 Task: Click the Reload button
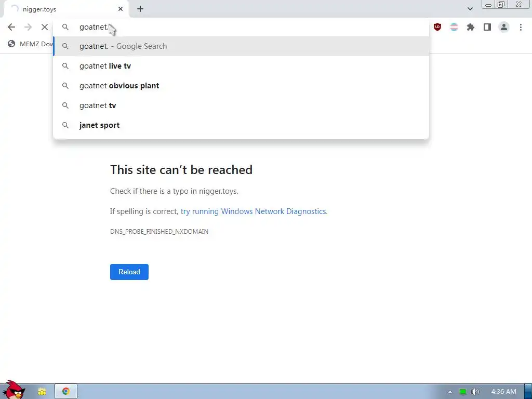tap(129, 272)
